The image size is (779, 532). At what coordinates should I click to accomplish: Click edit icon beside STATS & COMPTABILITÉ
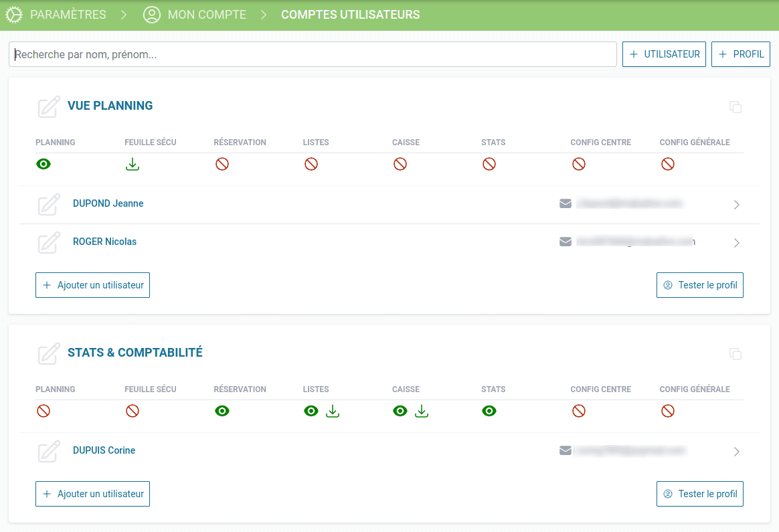click(48, 354)
